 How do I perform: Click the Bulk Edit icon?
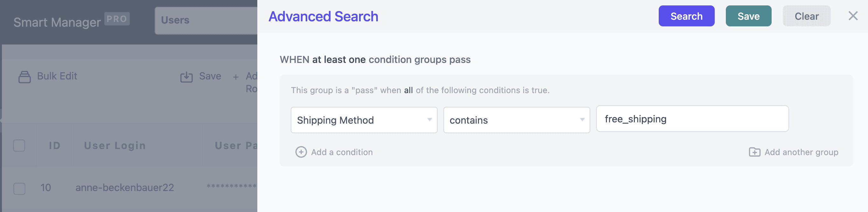[24, 77]
